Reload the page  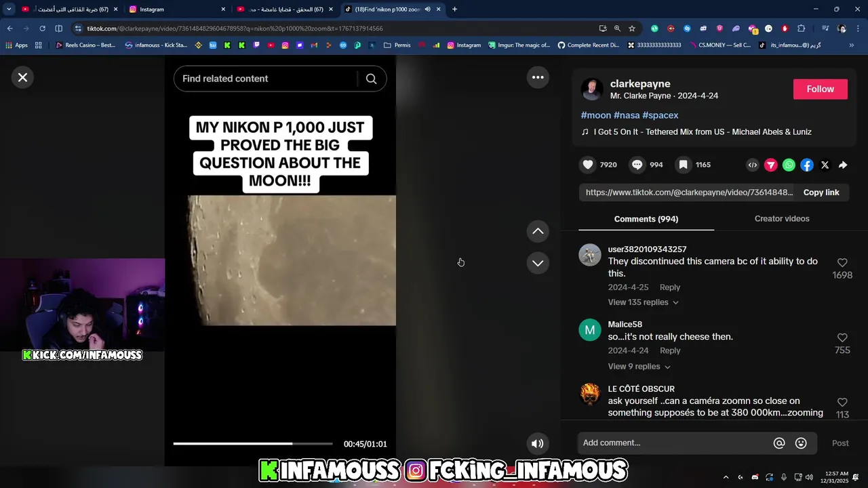coord(42,28)
